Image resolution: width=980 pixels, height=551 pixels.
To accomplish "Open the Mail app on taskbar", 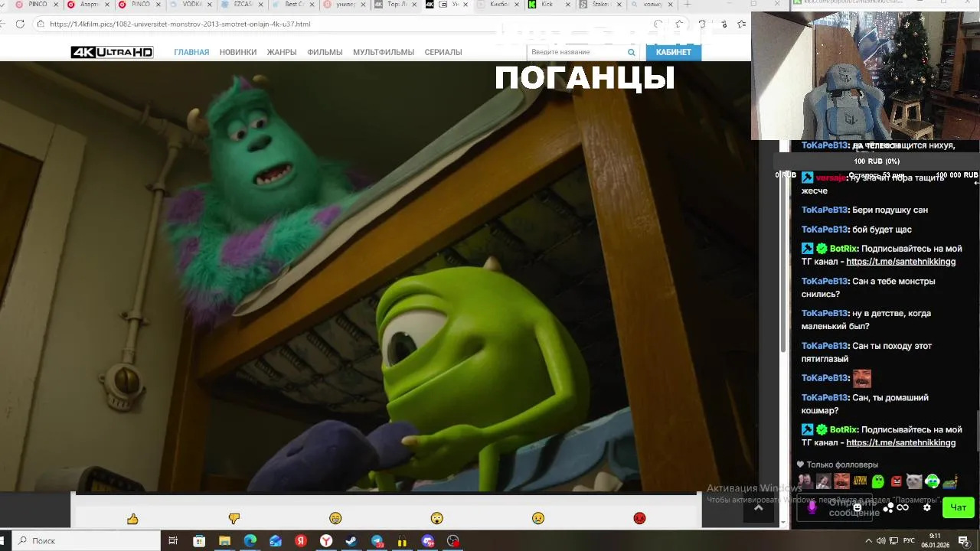I will tap(276, 541).
